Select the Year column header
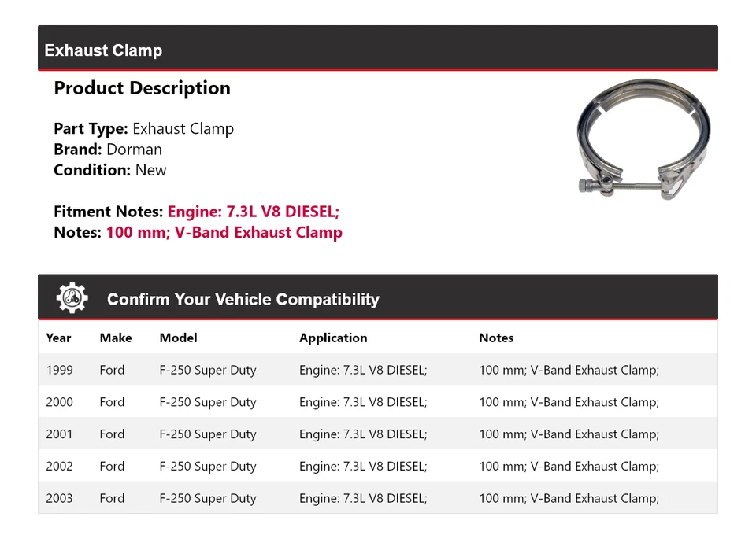The height and width of the screenshot is (539, 756). coord(58,338)
